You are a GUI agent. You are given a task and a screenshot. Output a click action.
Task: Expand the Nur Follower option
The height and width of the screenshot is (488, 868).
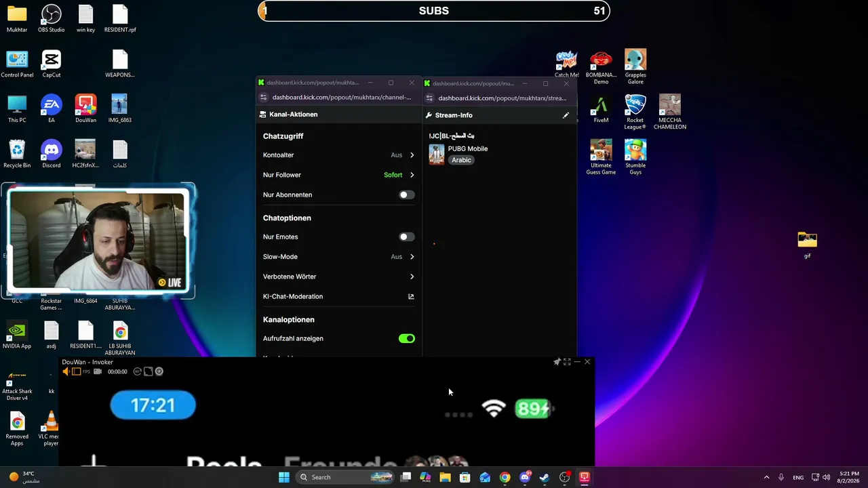(338, 175)
